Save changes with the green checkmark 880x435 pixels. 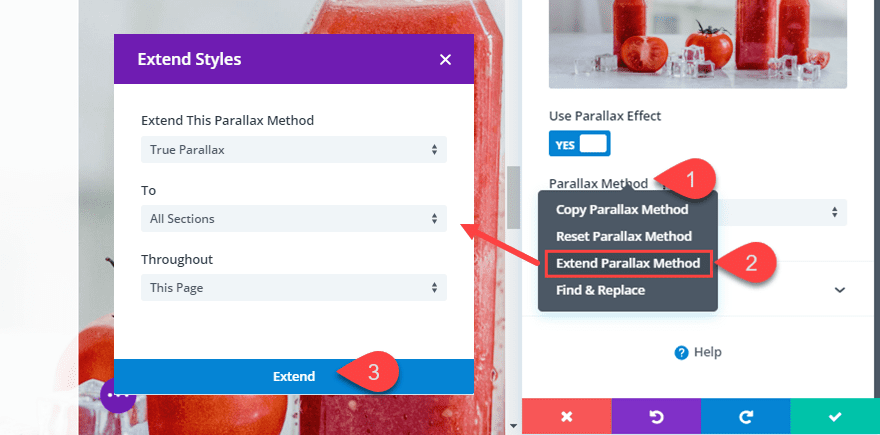(x=835, y=416)
